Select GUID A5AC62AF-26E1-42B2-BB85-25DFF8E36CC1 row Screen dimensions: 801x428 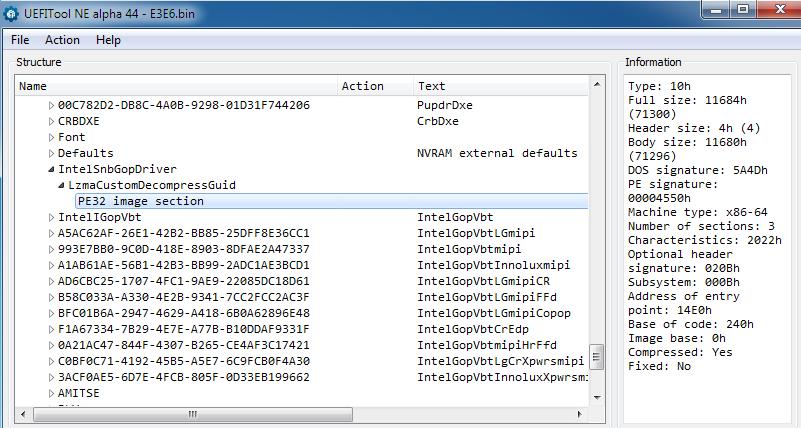point(183,233)
